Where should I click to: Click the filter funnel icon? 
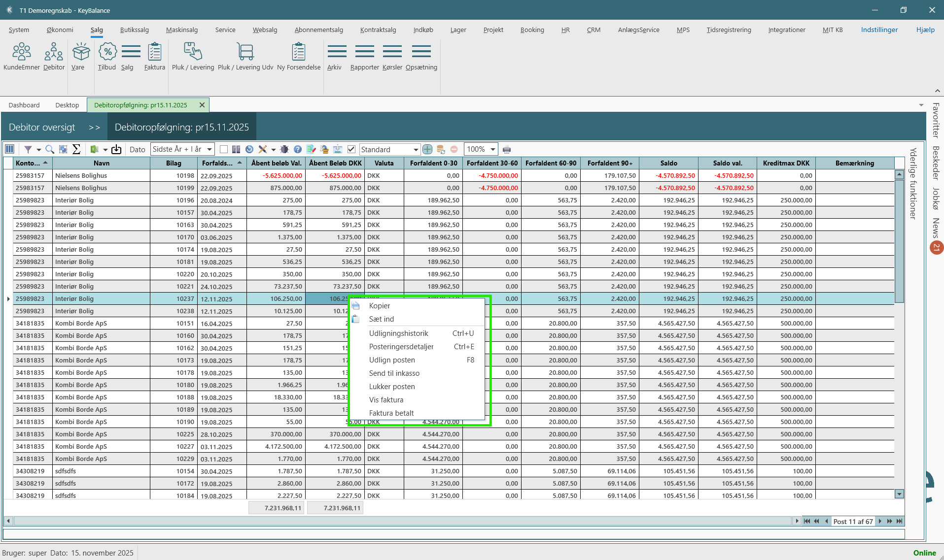click(28, 149)
